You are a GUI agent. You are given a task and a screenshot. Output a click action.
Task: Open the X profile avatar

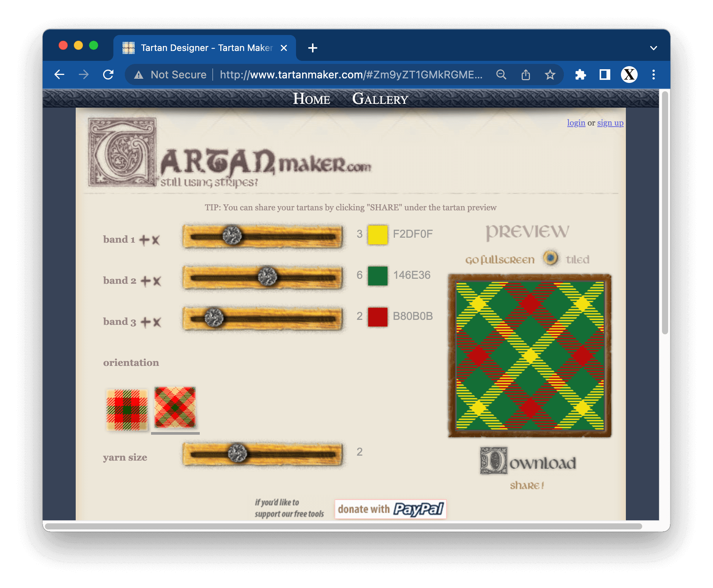[629, 75]
